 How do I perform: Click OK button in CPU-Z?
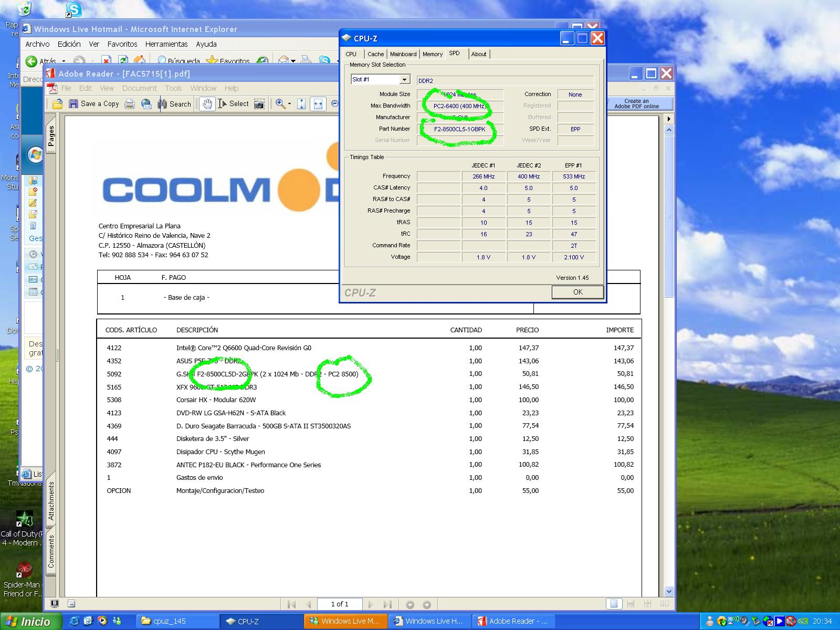click(x=577, y=292)
